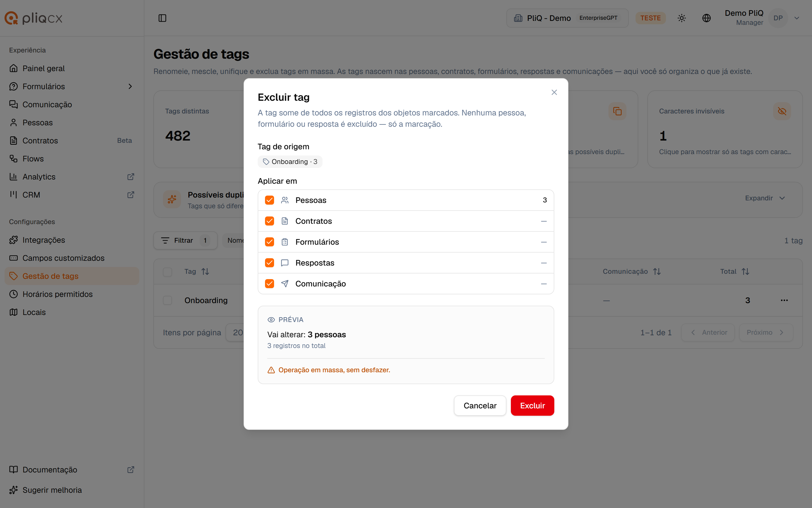Open Onboarding row three-dots menu

784,300
